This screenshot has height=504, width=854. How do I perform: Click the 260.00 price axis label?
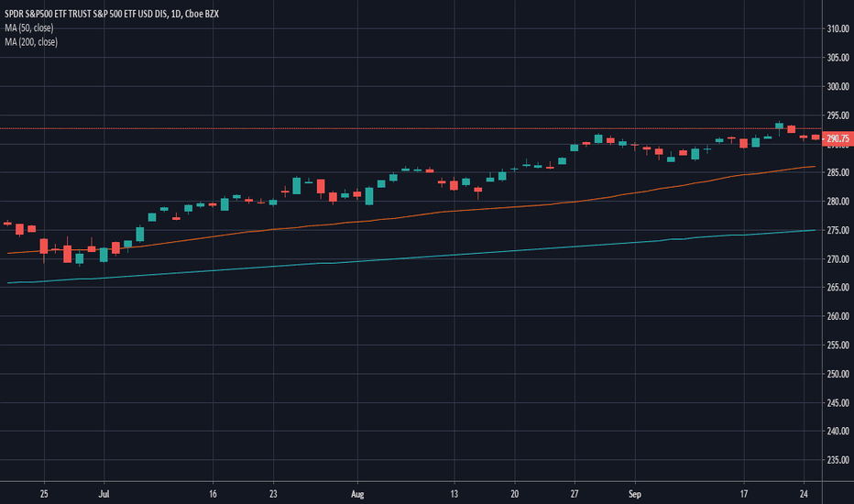point(838,316)
